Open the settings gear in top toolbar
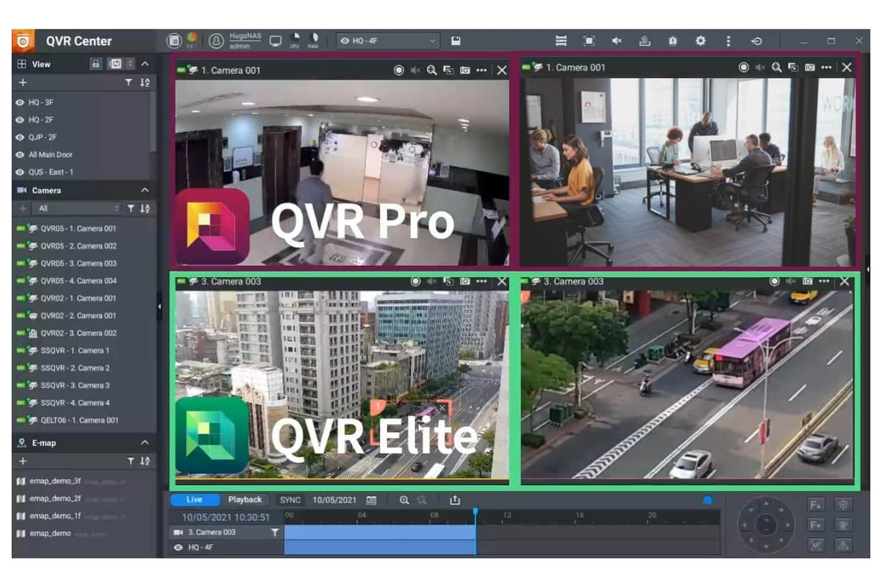Image resolution: width=882 pixels, height=588 pixels. click(700, 41)
